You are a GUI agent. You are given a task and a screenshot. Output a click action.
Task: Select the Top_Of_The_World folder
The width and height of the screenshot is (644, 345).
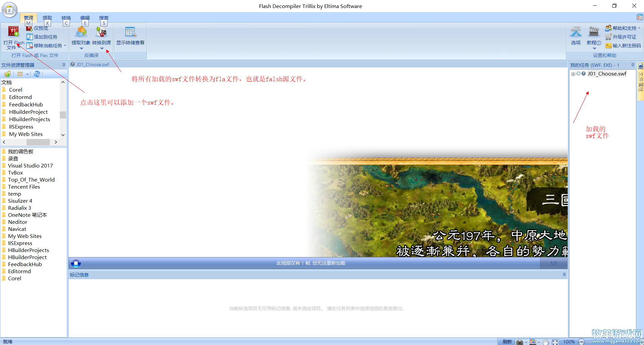[31, 180]
